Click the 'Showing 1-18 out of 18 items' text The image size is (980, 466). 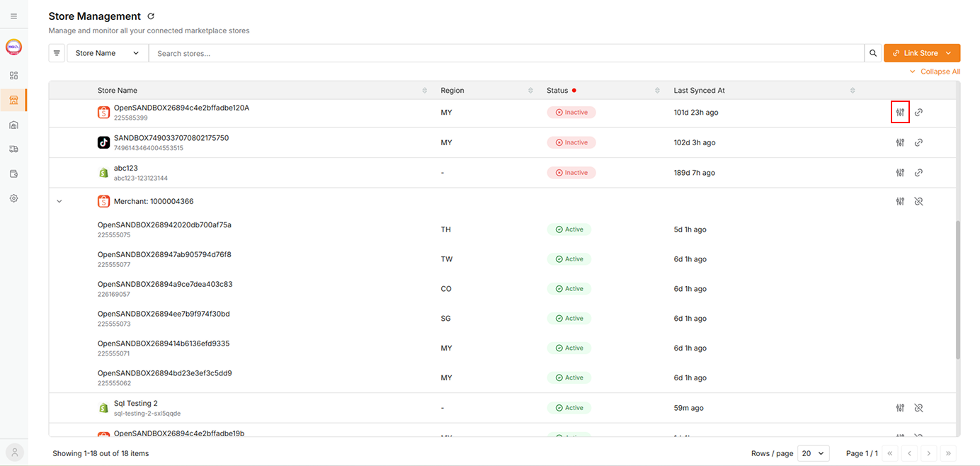[101, 453]
